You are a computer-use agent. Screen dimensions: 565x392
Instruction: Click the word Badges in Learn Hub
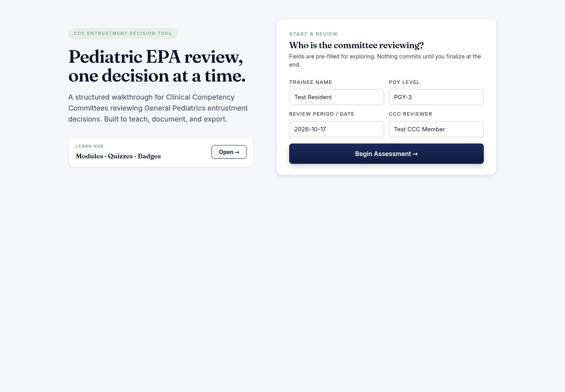pyautogui.click(x=149, y=156)
